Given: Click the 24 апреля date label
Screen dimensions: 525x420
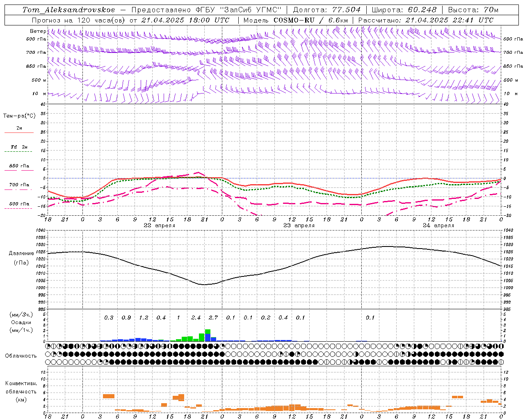Looking at the screenshot, I should click(x=438, y=226).
